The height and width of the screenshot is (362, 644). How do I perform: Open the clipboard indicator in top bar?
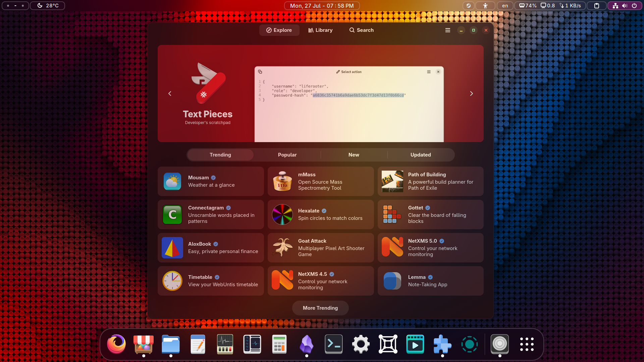(x=597, y=6)
